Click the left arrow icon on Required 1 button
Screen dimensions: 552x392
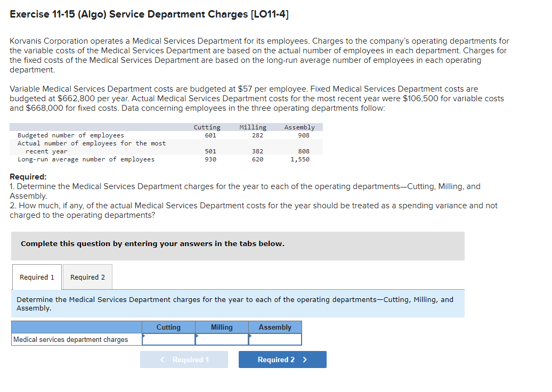pos(163,360)
